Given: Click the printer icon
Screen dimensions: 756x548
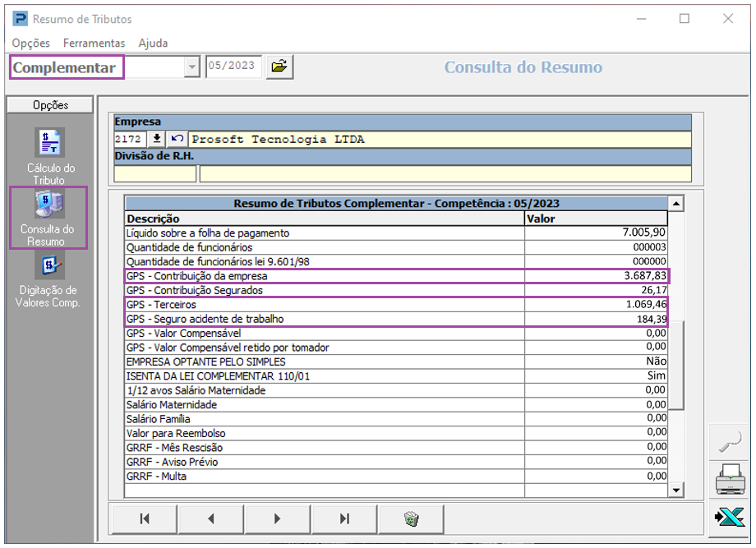Looking at the screenshot, I should click(730, 479).
